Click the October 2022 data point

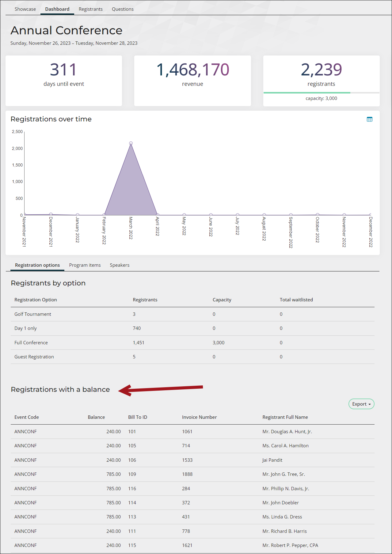(318, 215)
